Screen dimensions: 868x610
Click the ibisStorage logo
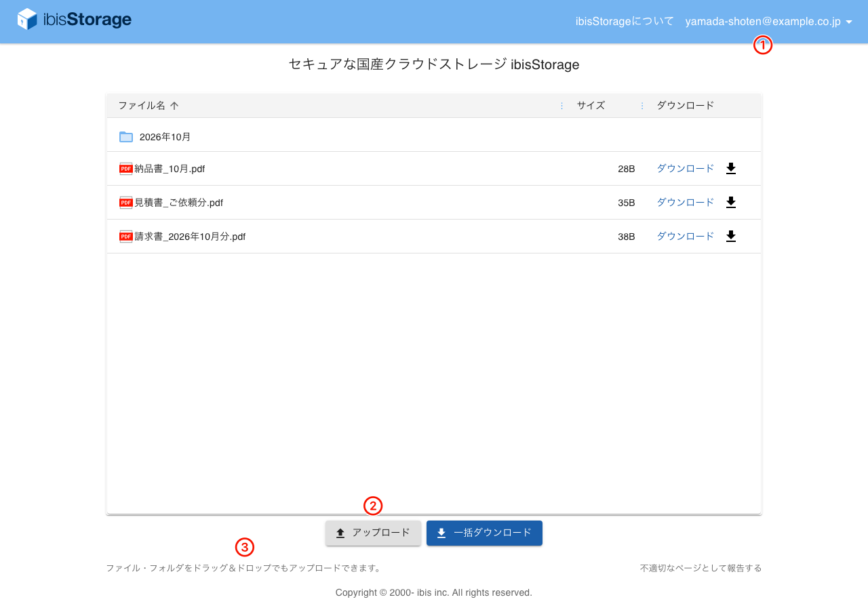[x=75, y=20]
